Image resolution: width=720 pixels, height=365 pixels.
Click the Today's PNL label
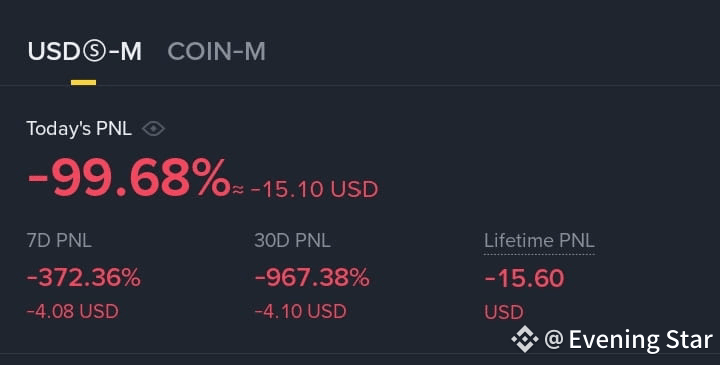79,129
